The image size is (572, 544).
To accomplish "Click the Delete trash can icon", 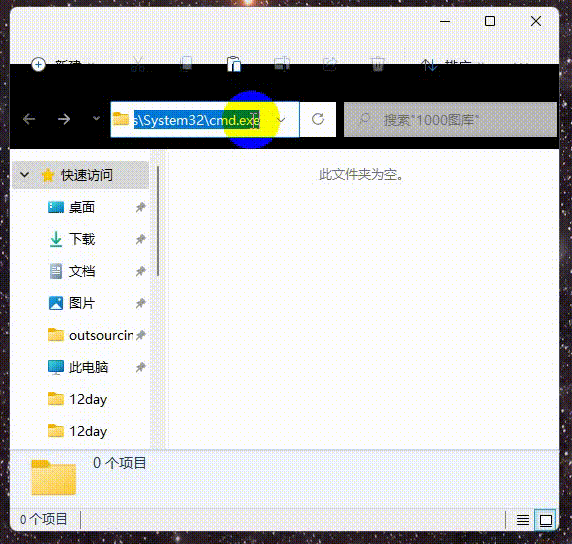I will point(378,64).
